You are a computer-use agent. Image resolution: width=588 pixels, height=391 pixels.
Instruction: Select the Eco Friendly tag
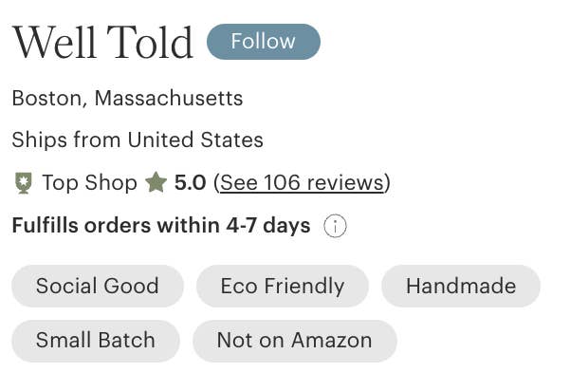pos(282,286)
